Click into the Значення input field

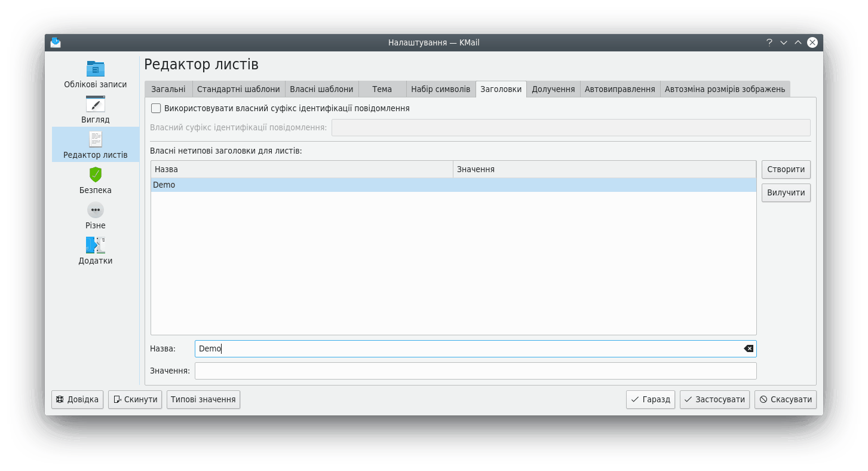click(475, 371)
